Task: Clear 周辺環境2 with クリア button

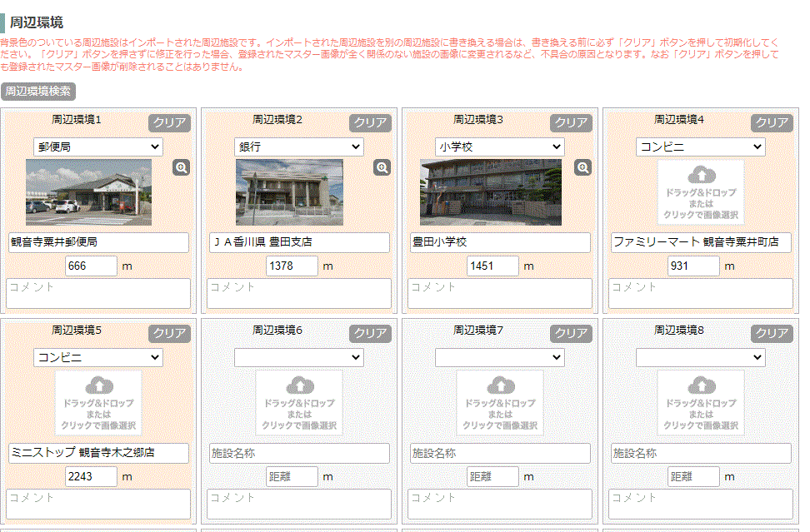Action: coord(370,123)
